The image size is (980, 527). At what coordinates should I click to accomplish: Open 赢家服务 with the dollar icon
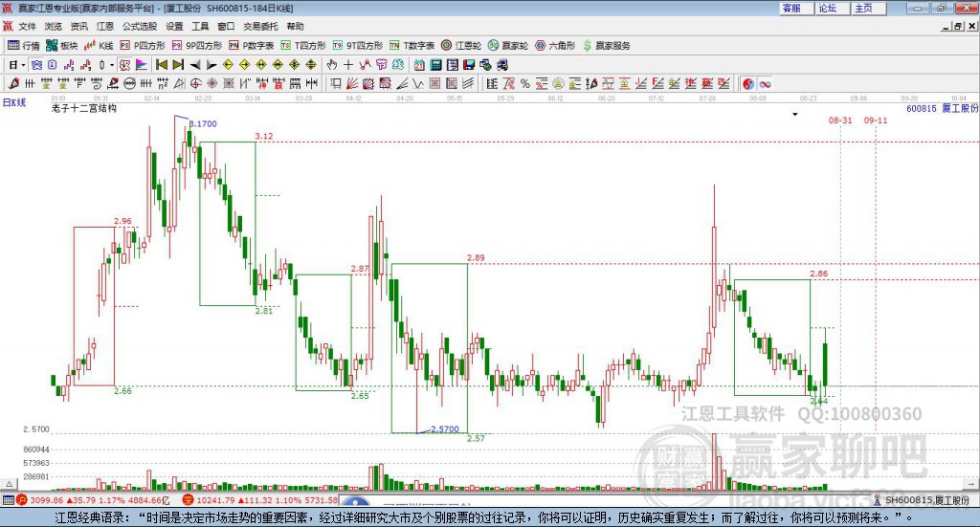tap(606, 46)
